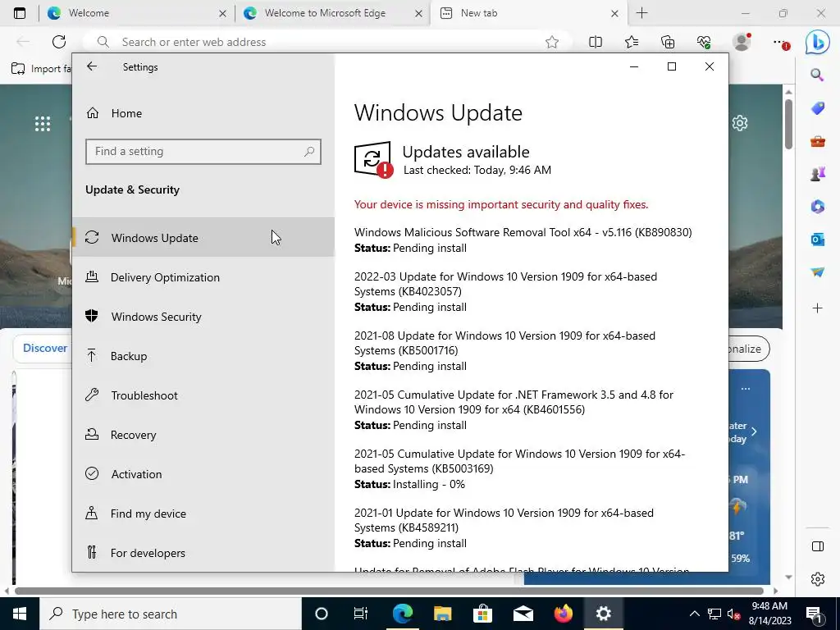Viewport: 840px width, 630px height.
Task: Click the Edge page vertical scrollbar
Action: coord(788,123)
